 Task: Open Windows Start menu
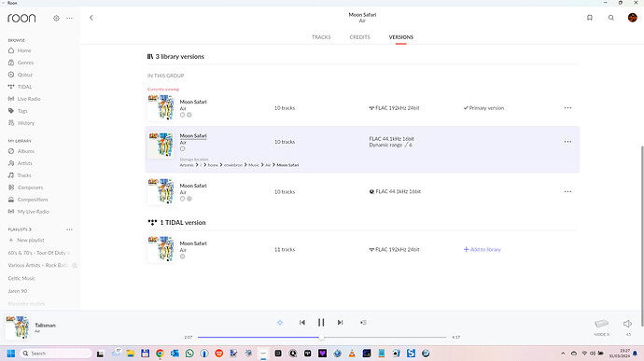tap(11, 354)
